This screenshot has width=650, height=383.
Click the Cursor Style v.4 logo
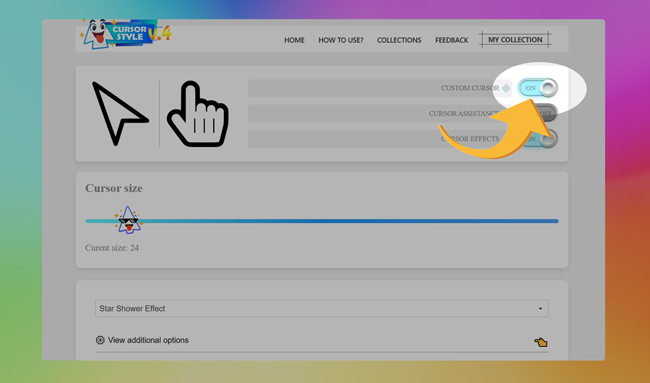pyautogui.click(x=126, y=34)
